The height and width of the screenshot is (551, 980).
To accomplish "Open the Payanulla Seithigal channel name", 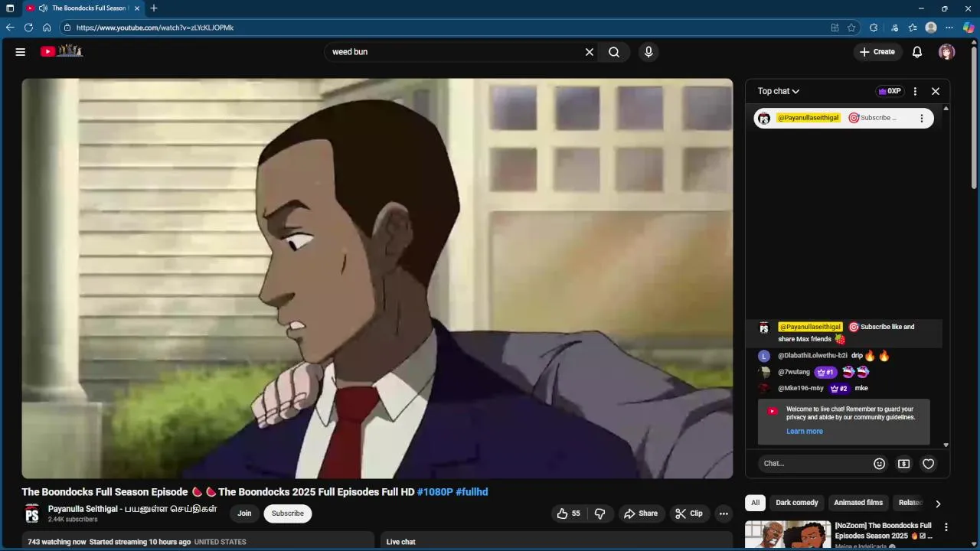I will [x=132, y=509].
